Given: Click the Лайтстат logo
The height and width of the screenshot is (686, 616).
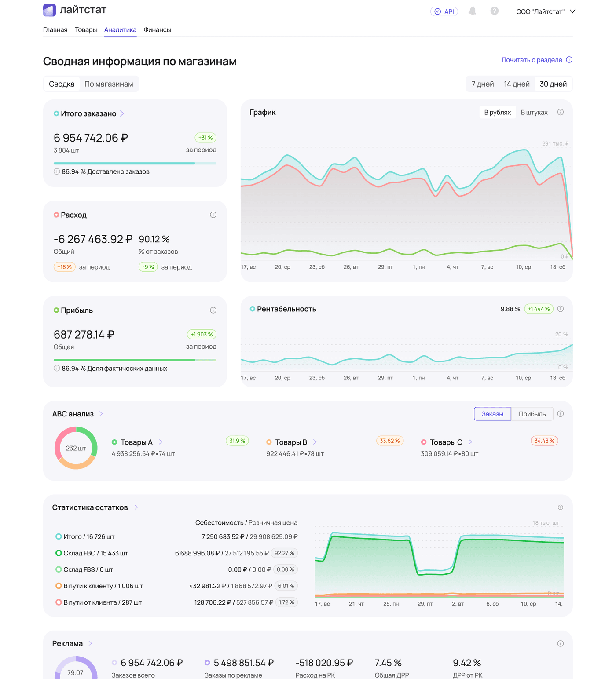Looking at the screenshot, I should pyautogui.click(x=75, y=10).
